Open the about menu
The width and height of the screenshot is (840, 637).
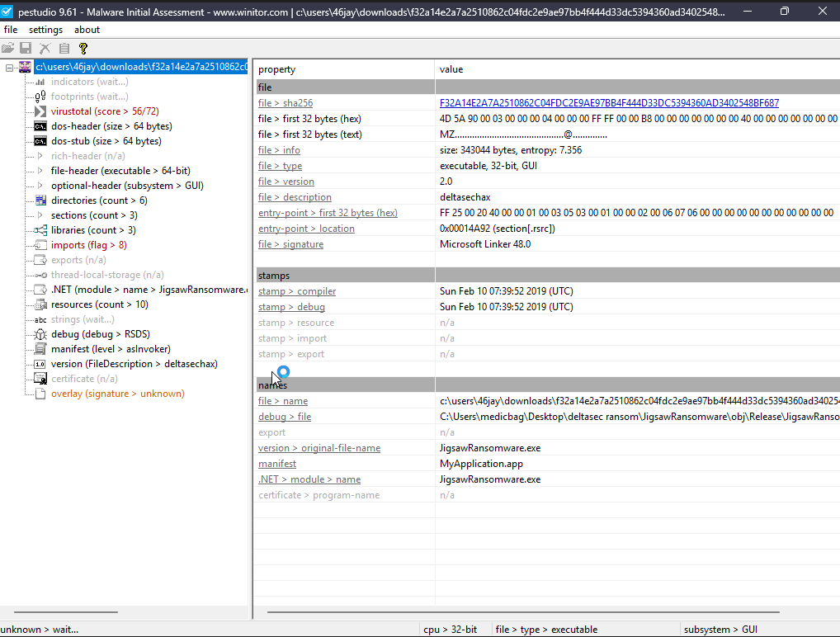(87, 30)
